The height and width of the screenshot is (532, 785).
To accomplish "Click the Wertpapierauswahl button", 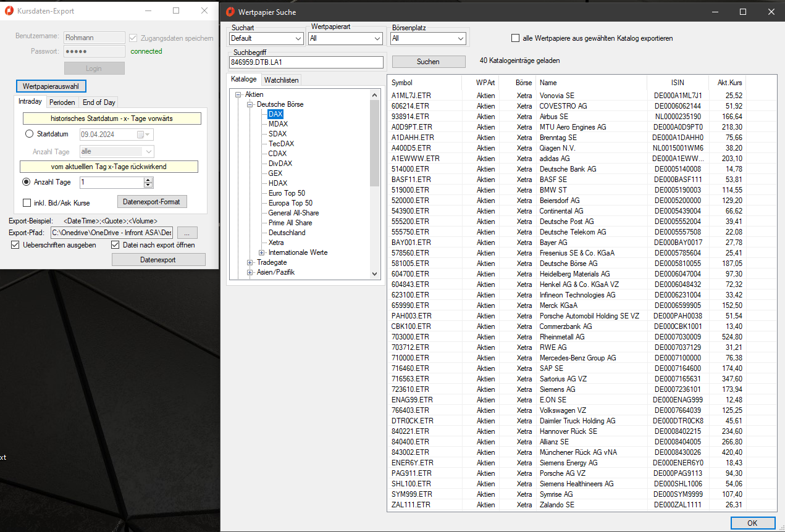I will 51,86.
